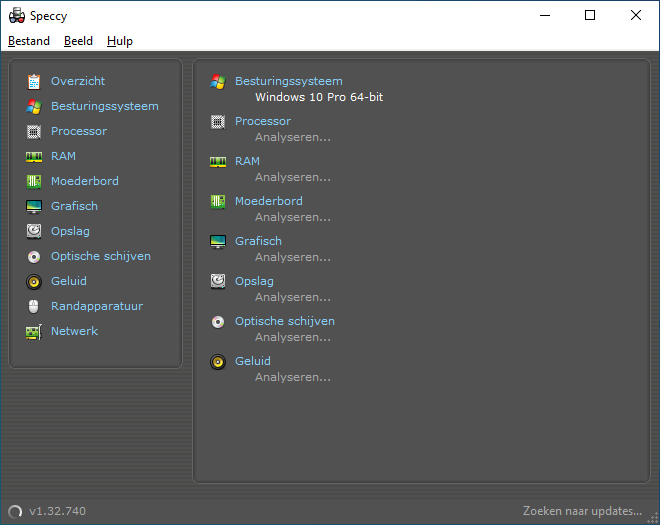Screen dimensions: 660x525
Task: Click the Grafisch monitor icon in sidebar
Action: 34,206
